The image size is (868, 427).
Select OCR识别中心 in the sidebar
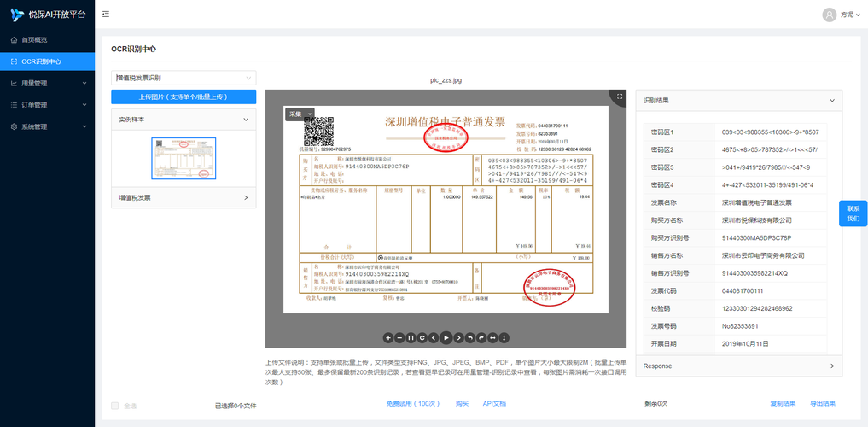tap(47, 61)
